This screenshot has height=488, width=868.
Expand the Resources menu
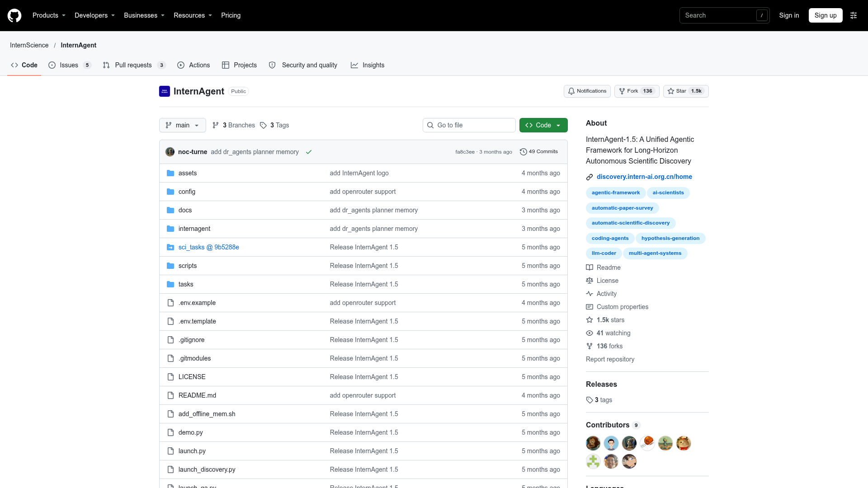193,15
